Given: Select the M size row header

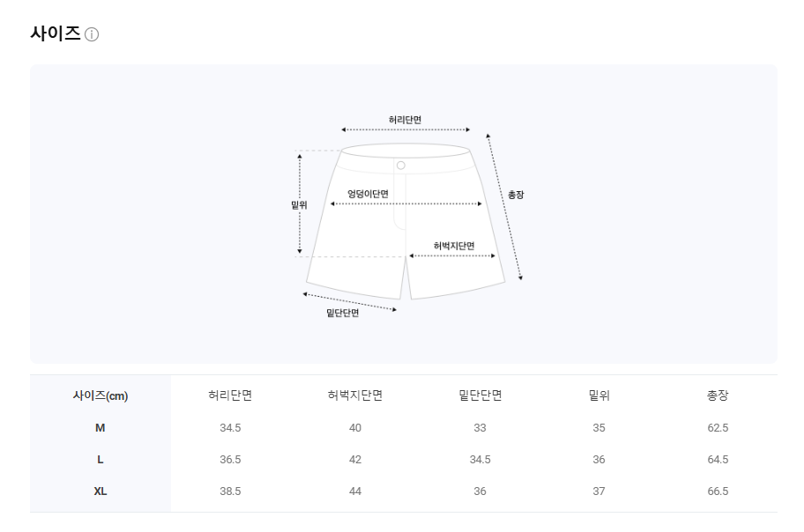Looking at the screenshot, I should [x=100, y=428].
